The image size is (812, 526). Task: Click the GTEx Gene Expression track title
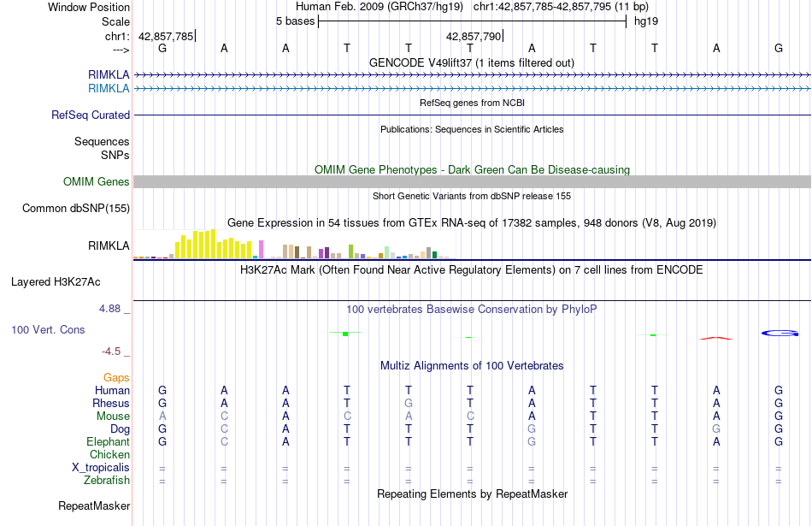point(472,223)
